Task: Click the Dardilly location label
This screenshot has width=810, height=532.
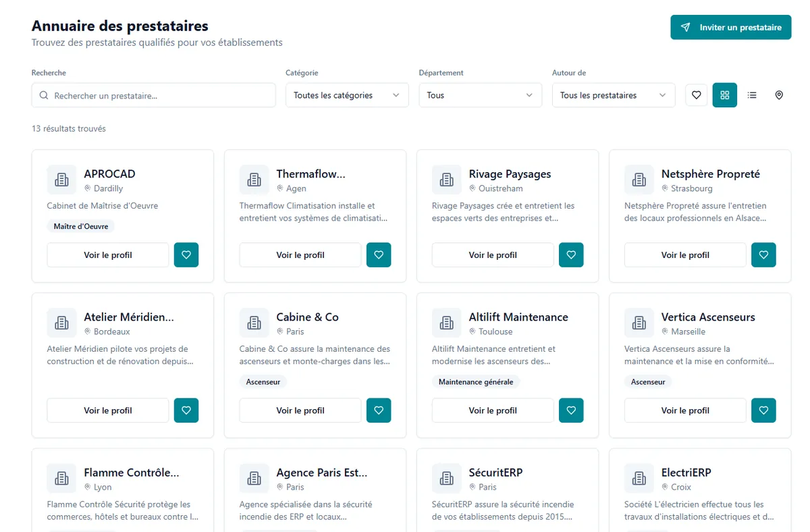Action: tap(109, 189)
